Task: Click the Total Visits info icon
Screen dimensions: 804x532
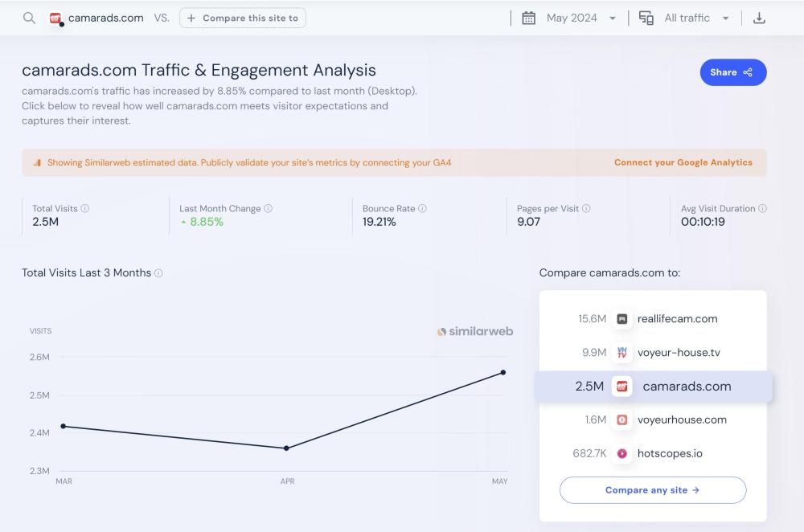Action: tap(85, 208)
